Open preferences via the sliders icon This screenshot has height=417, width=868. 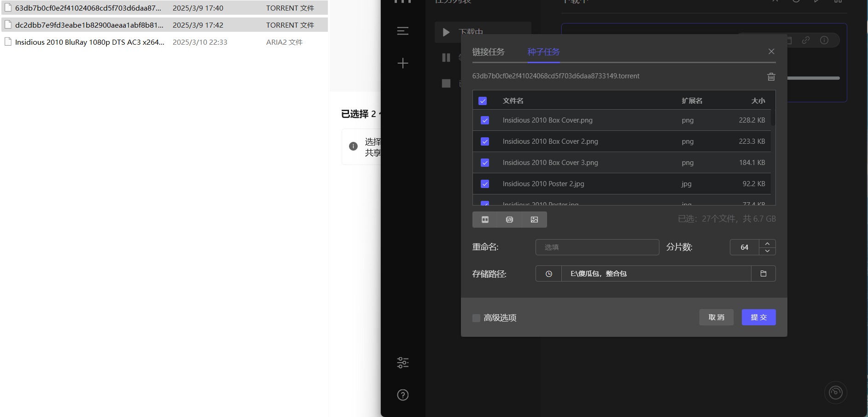point(403,363)
